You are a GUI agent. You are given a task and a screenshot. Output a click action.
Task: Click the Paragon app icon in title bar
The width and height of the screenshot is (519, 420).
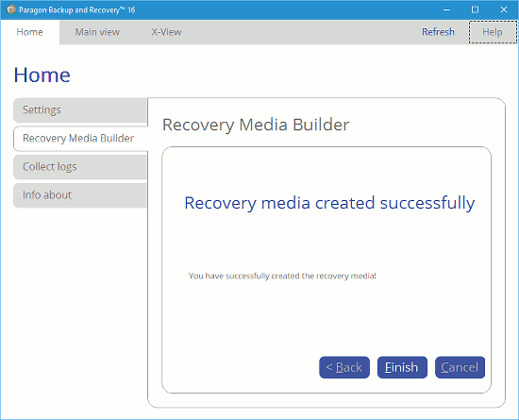11,9
